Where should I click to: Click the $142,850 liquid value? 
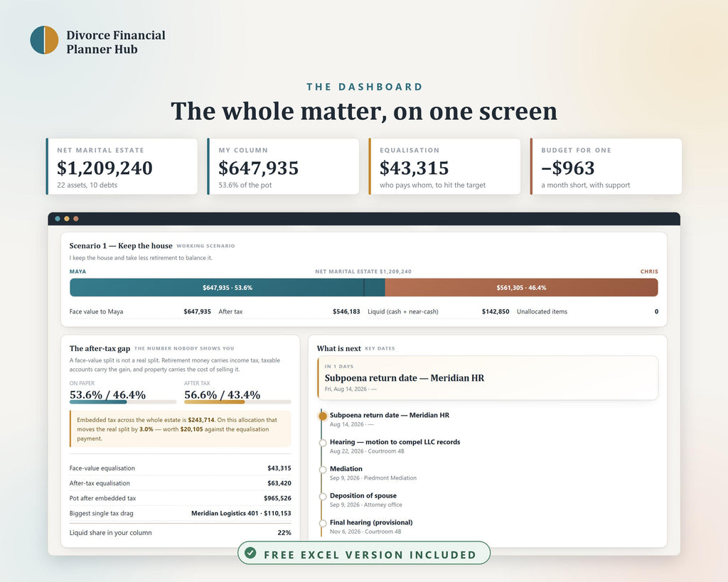click(496, 311)
